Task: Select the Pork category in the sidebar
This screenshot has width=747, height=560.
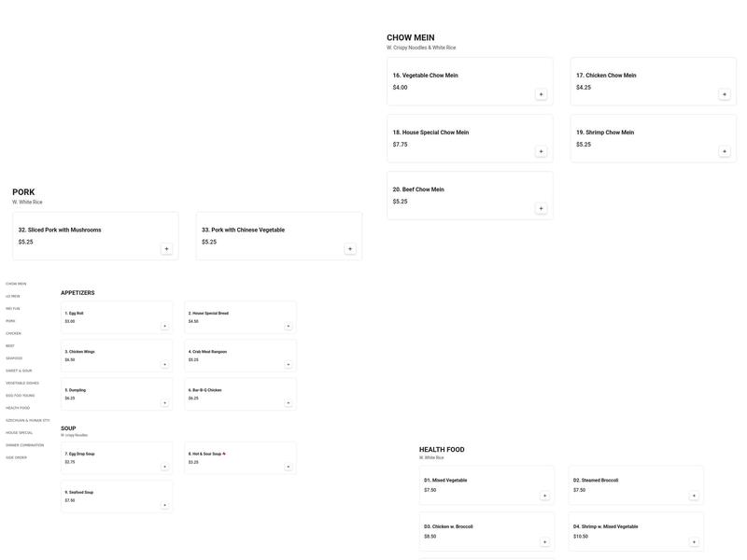Action: 10,321
